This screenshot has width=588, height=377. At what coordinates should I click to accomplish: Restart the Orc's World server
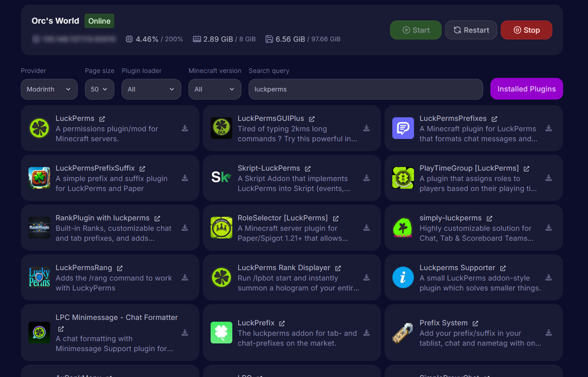tap(471, 30)
